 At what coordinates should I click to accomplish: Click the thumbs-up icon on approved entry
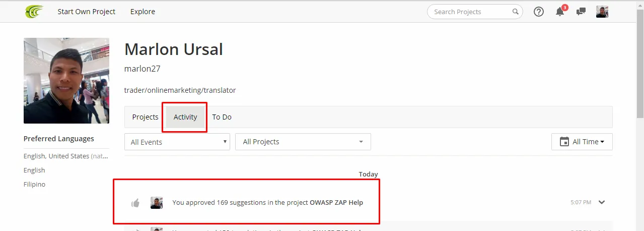(135, 203)
